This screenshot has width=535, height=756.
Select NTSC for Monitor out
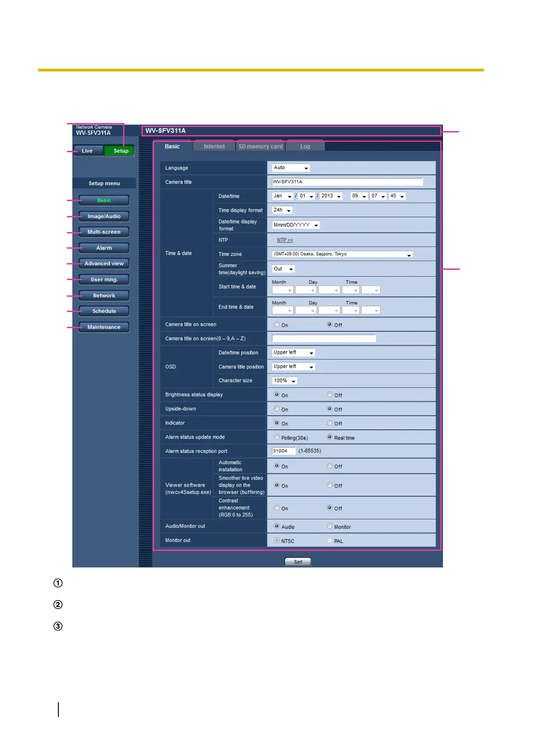click(277, 541)
